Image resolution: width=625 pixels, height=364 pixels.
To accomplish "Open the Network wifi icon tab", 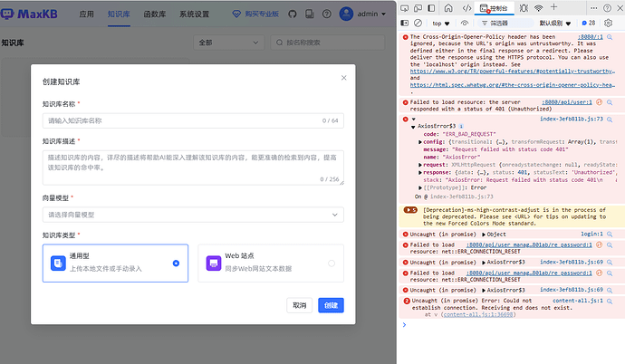I will pos(539,8).
